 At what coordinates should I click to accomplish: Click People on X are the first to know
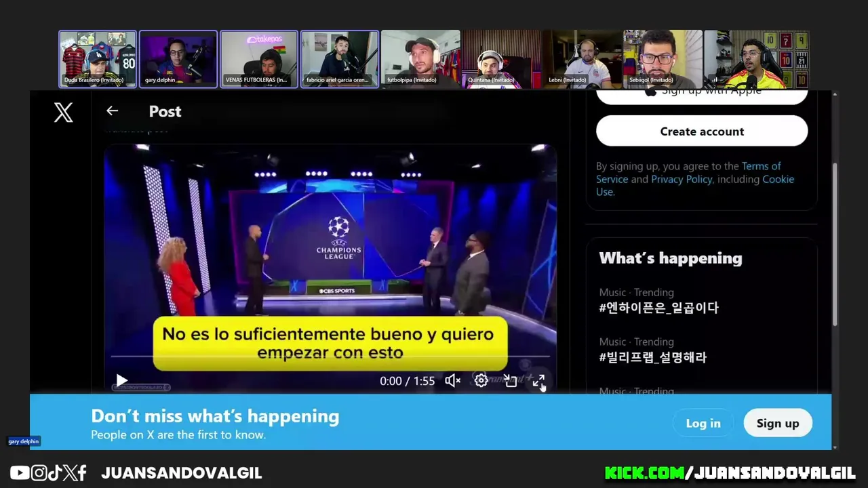pos(178,435)
